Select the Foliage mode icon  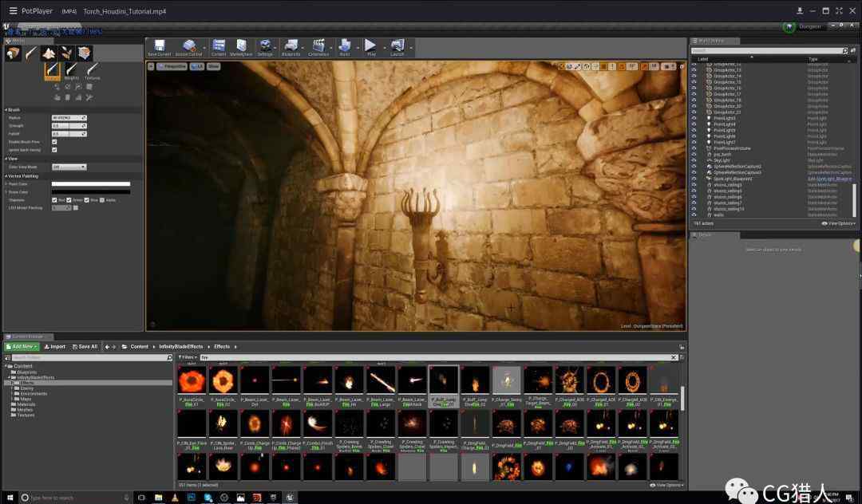tap(66, 53)
